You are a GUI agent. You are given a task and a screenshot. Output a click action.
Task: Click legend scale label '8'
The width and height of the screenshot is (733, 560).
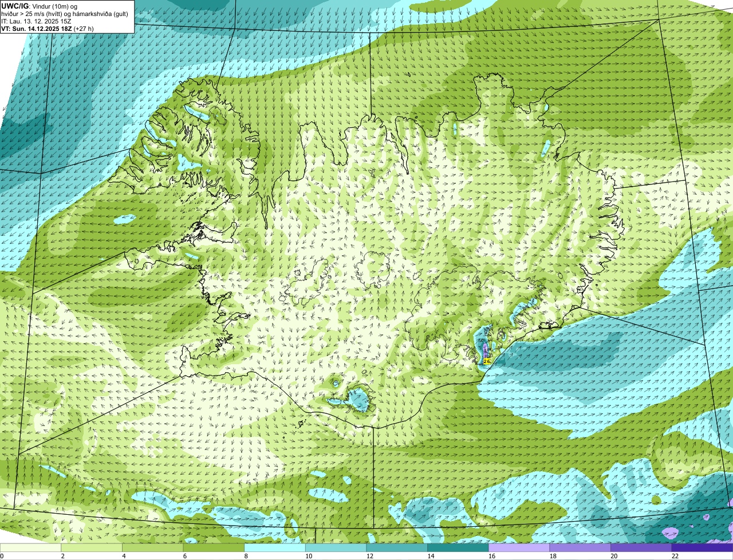pos(246,556)
